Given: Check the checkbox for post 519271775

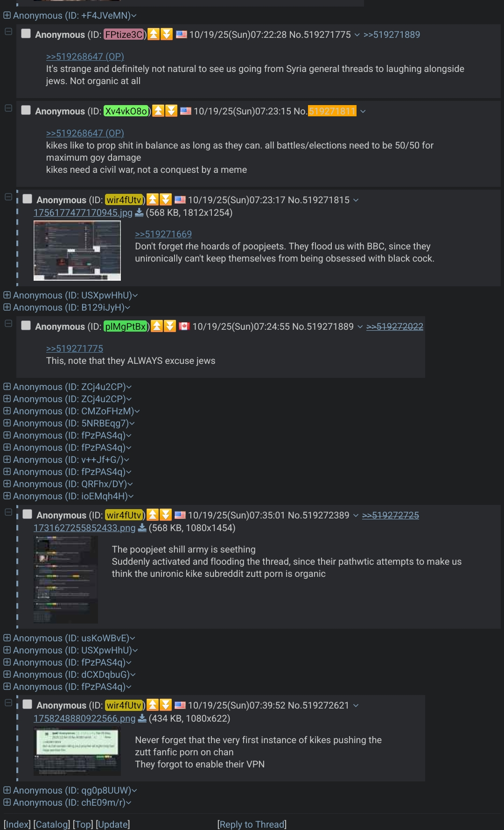Looking at the screenshot, I should [26, 34].
